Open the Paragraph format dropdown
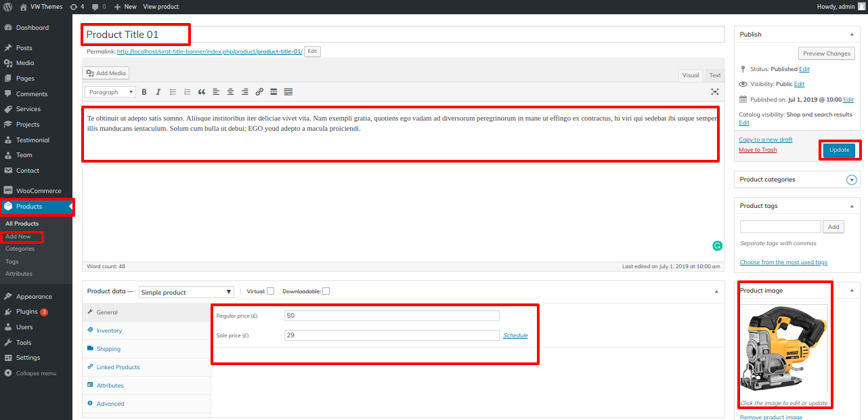Image resolution: width=868 pixels, height=420 pixels. (110, 92)
